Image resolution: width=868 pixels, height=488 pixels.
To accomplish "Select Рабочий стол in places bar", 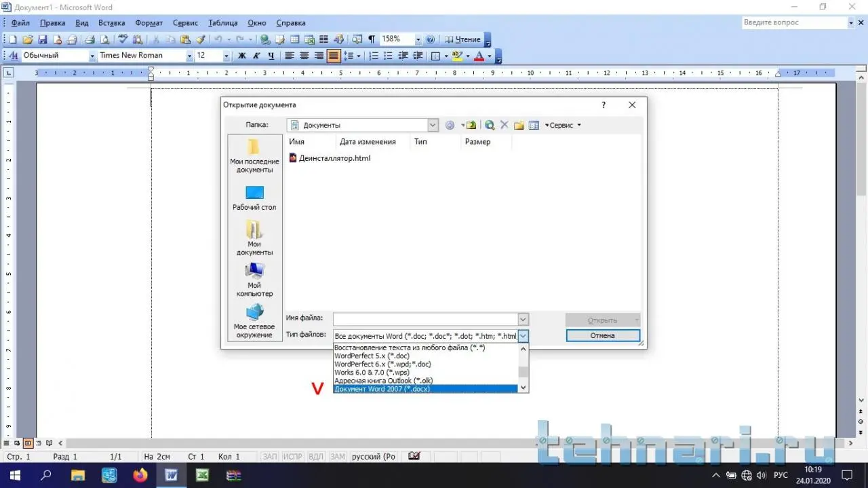I will pos(254,198).
